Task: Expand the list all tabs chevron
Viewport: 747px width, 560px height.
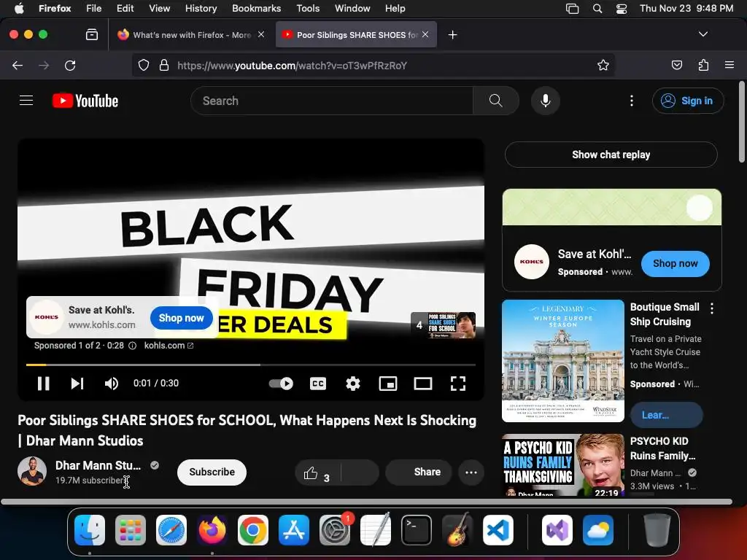Action: 703,34
